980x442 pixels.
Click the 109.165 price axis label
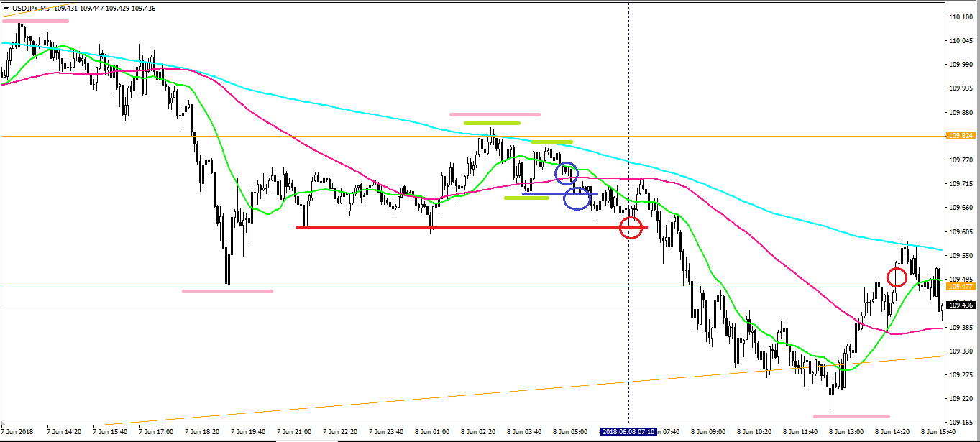[961, 422]
